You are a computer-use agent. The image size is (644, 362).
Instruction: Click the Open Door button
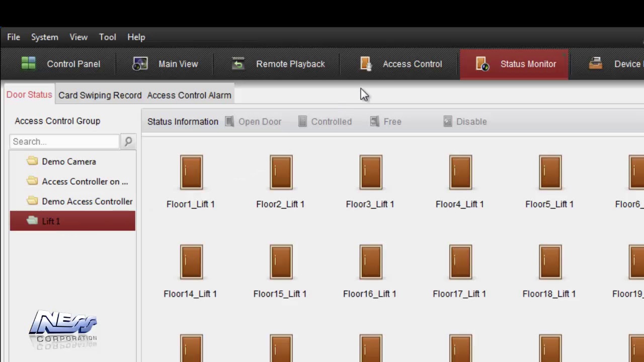253,122
